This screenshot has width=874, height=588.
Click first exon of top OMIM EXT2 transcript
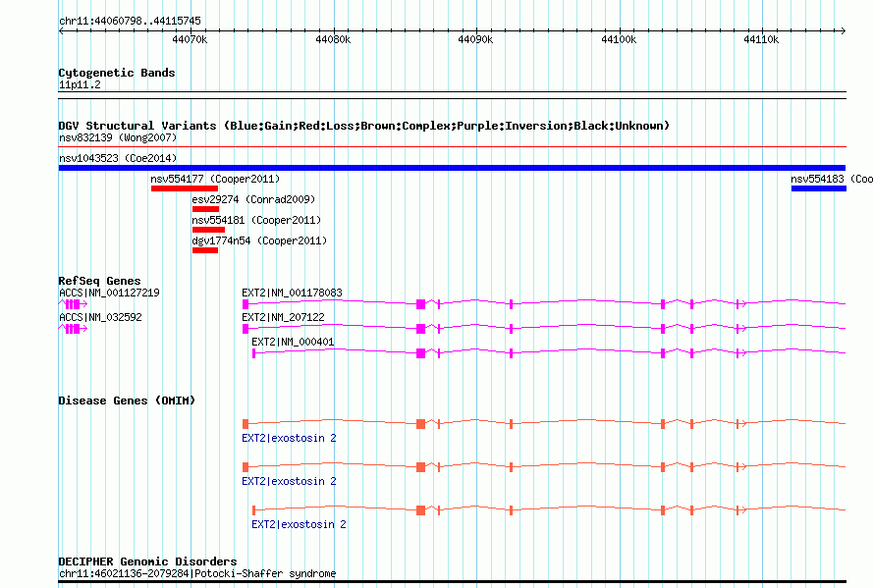click(246, 424)
